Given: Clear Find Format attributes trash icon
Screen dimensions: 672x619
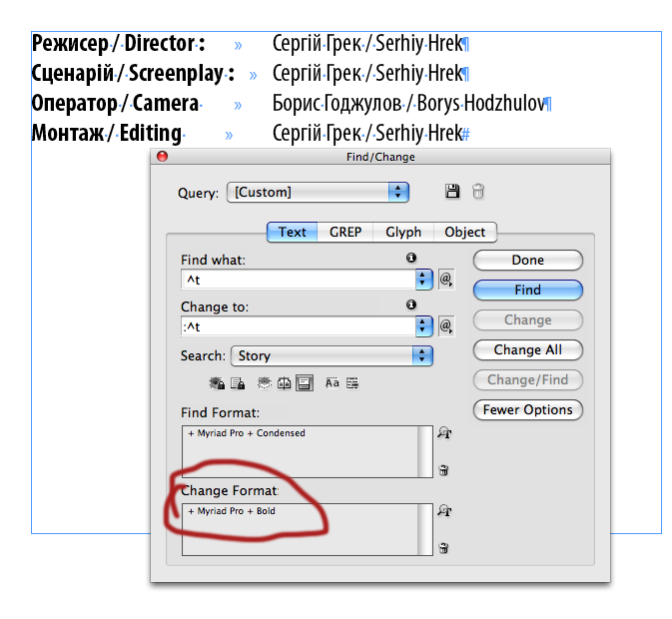Looking at the screenshot, I should click(x=443, y=470).
